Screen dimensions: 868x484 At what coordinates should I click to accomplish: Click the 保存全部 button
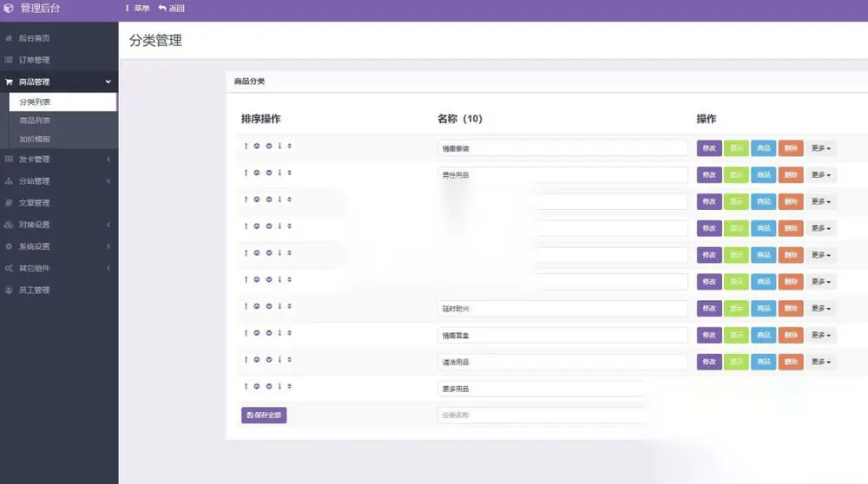pyautogui.click(x=264, y=415)
